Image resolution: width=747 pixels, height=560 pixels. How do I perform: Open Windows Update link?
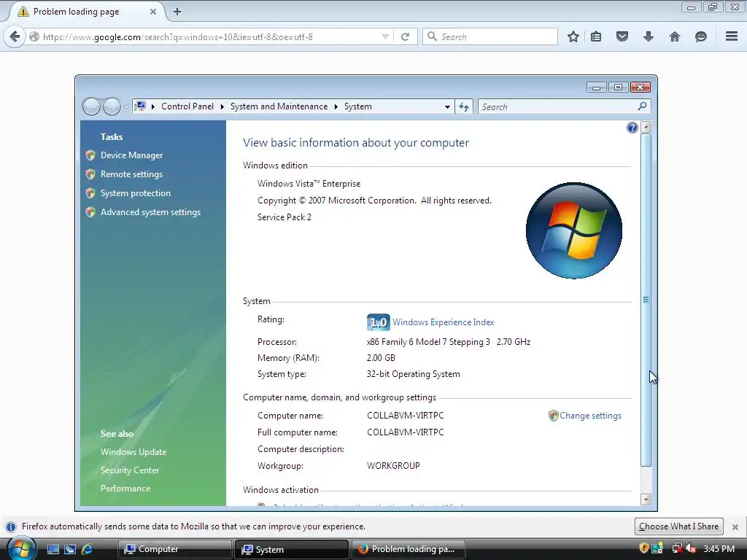click(133, 452)
